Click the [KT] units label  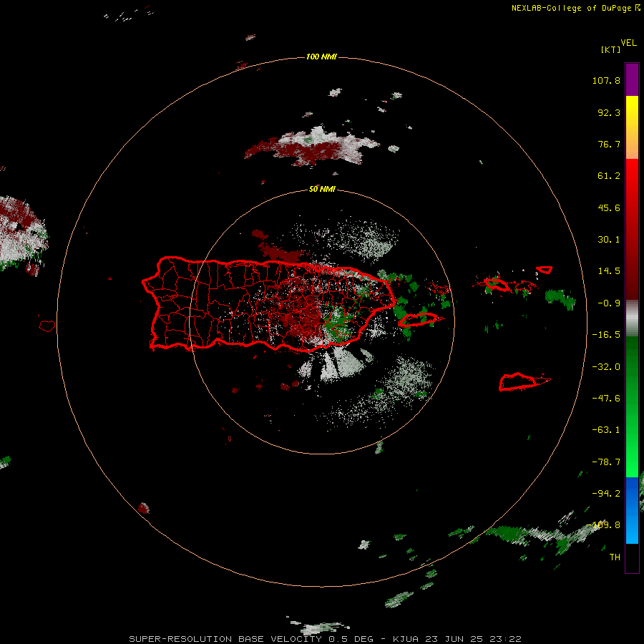611,49
